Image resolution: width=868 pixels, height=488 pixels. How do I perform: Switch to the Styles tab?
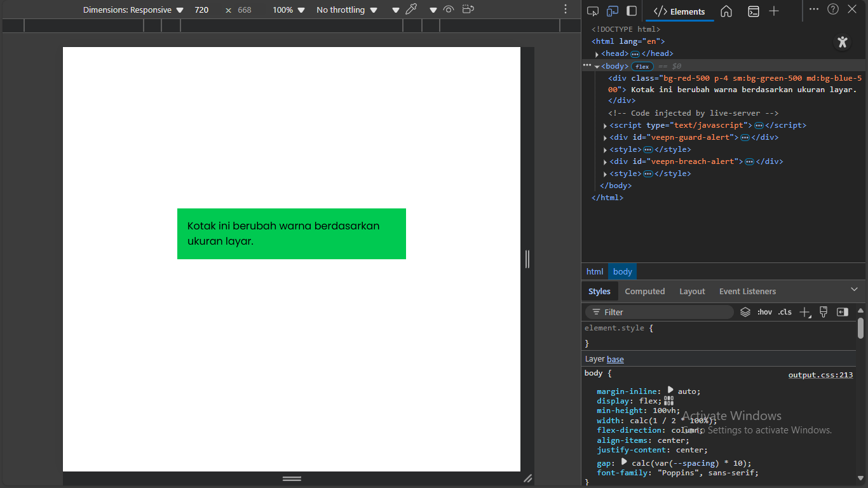pyautogui.click(x=599, y=291)
